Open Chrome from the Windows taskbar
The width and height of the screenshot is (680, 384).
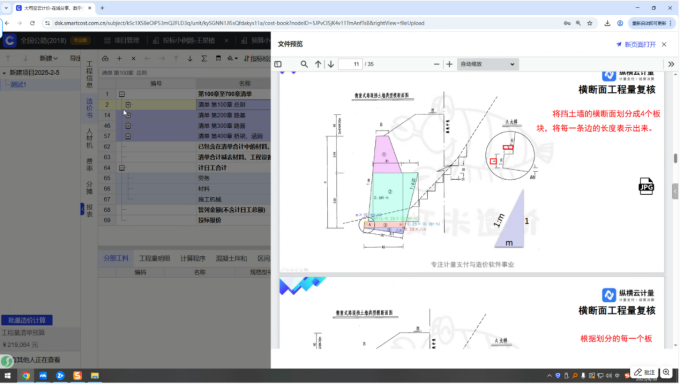point(26,376)
